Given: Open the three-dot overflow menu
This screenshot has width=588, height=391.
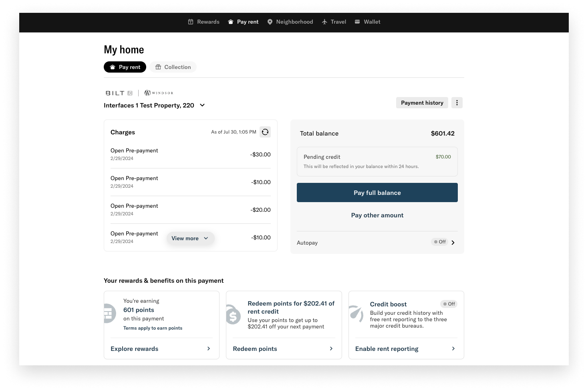Looking at the screenshot, I should [457, 103].
